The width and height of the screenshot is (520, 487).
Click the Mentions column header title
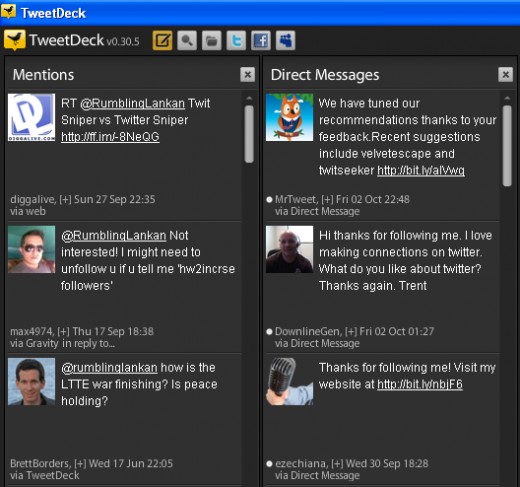43,75
